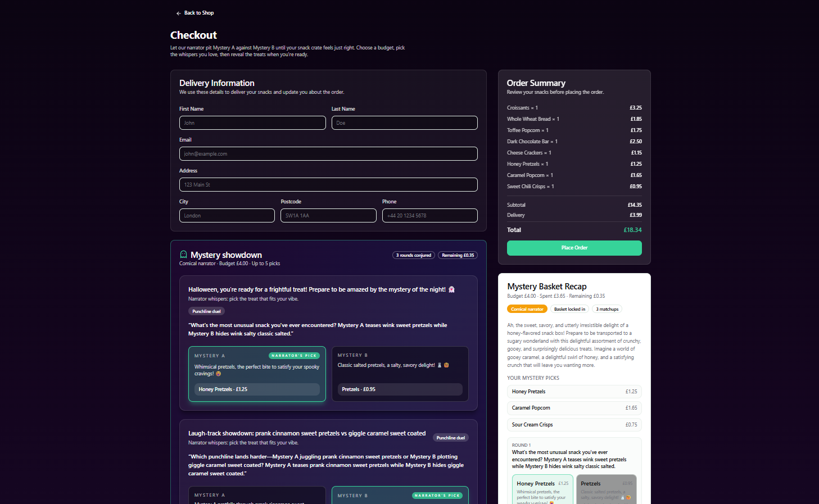The height and width of the screenshot is (504, 819).
Task: Click Cheese Crackers × 1 line
Action: point(574,153)
